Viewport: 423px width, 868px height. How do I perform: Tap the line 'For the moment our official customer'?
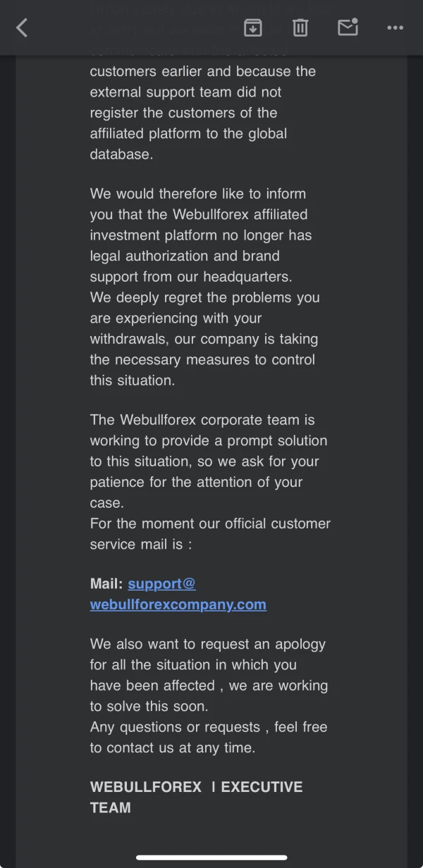[x=210, y=523]
